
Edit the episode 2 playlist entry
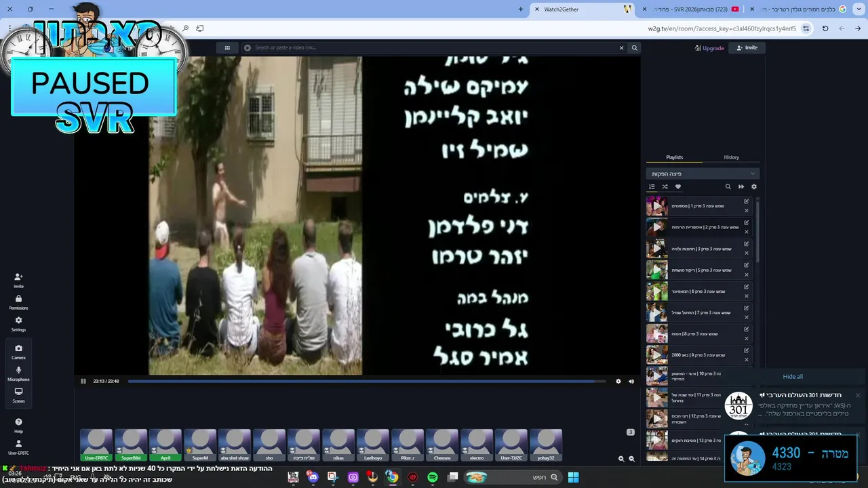[747, 222]
